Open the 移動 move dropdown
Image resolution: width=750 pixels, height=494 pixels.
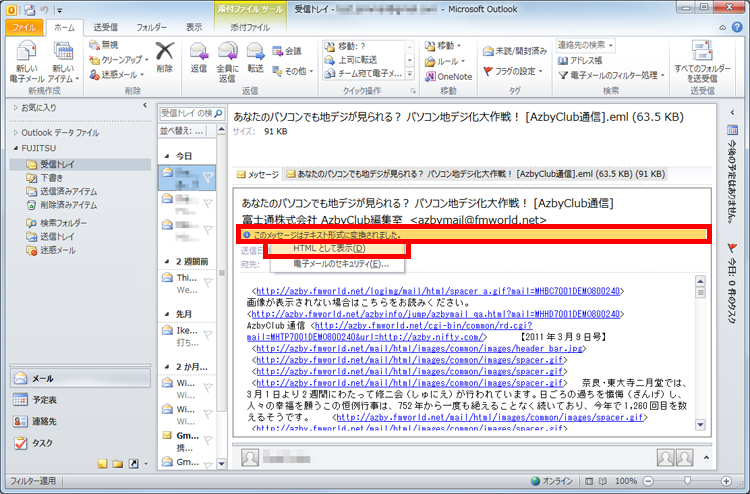click(443, 46)
